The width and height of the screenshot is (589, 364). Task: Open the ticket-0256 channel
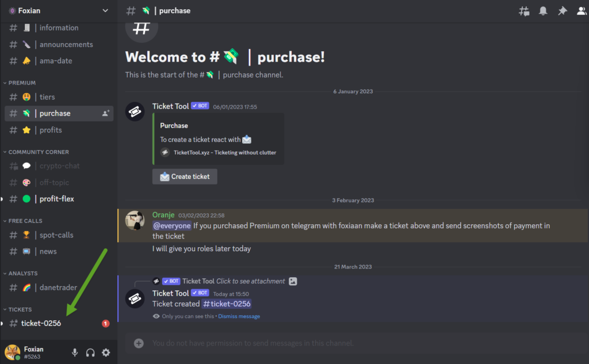pos(41,323)
